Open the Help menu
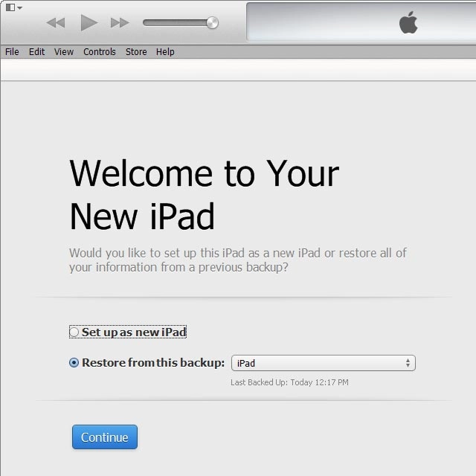The width and height of the screenshot is (476, 476). pos(165,52)
